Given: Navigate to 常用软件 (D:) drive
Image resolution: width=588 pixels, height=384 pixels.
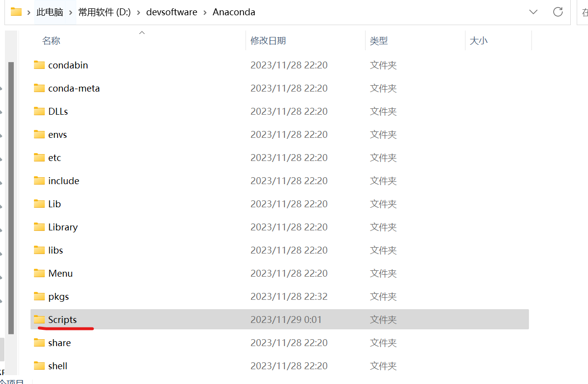Looking at the screenshot, I should pyautogui.click(x=104, y=12).
